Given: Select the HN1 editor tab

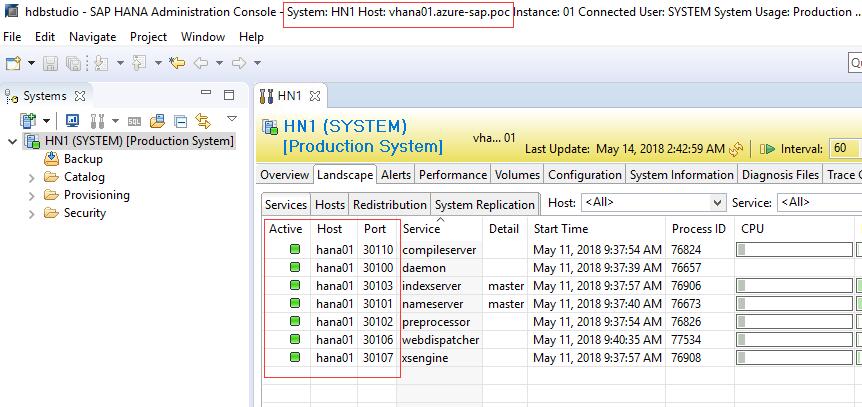Looking at the screenshot, I should pyautogui.click(x=290, y=96).
